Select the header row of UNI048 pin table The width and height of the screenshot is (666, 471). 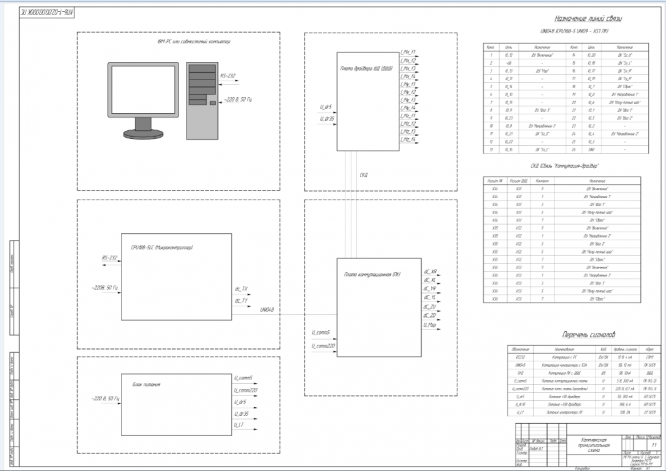click(566, 47)
